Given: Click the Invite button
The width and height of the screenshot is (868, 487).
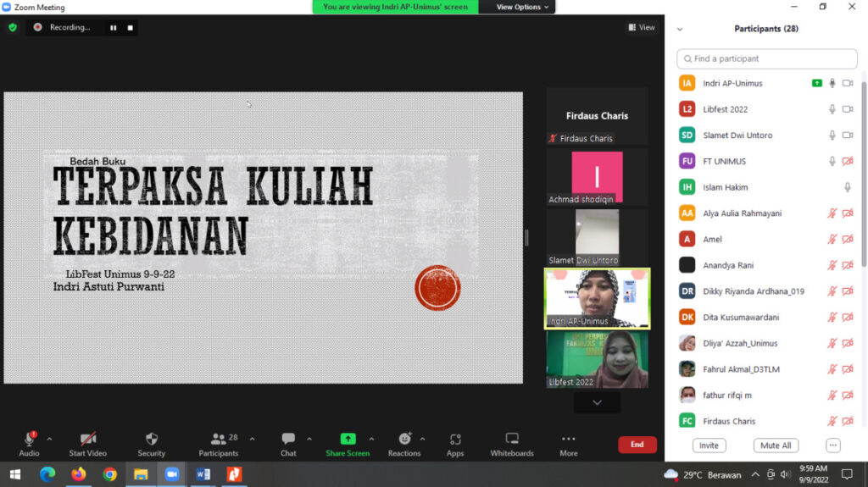Looking at the screenshot, I should pos(709,445).
